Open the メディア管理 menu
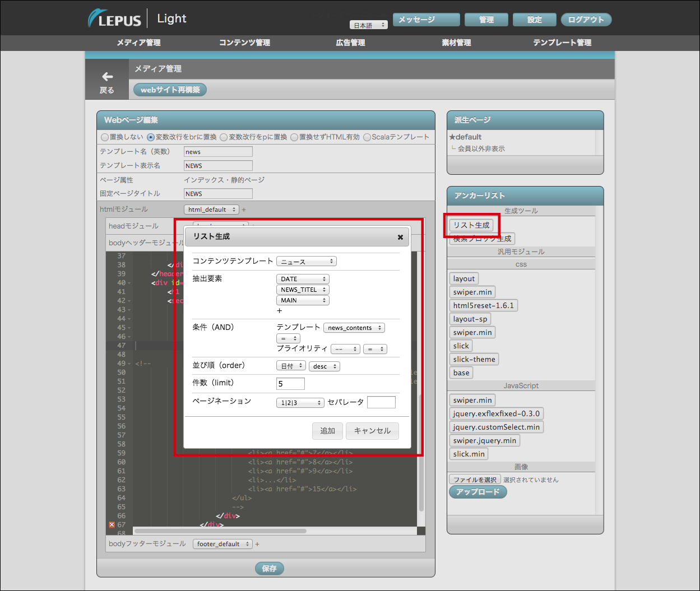This screenshot has height=591, width=700. (138, 43)
